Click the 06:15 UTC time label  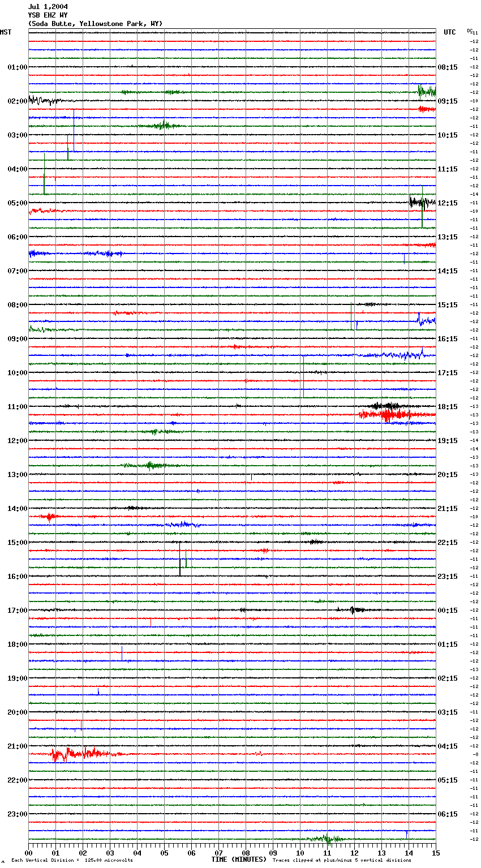(x=448, y=814)
